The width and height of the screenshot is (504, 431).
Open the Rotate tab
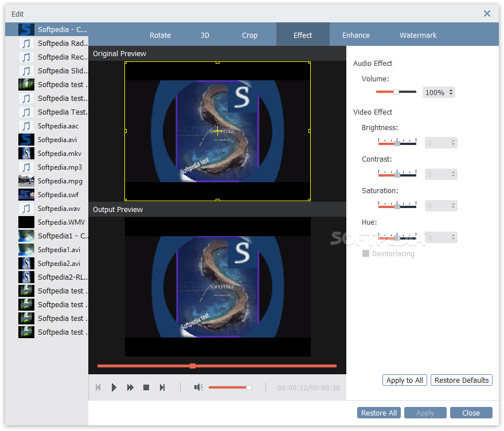(x=160, y=36)
